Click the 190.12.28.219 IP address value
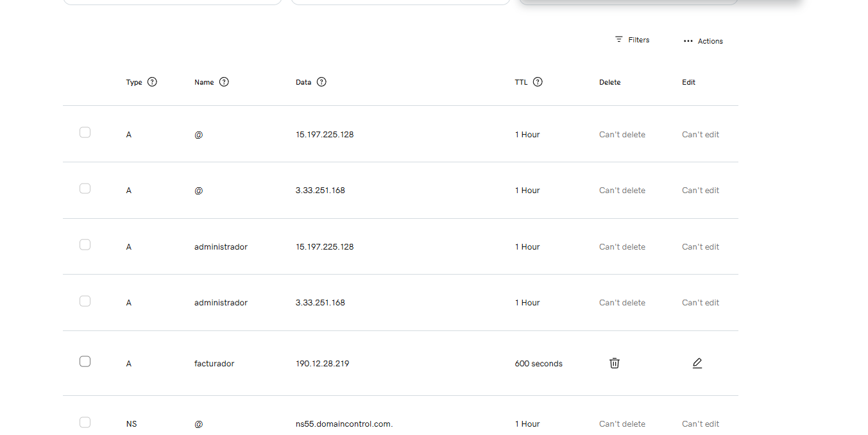Screen dimensions: 868x435 (322, 364)
